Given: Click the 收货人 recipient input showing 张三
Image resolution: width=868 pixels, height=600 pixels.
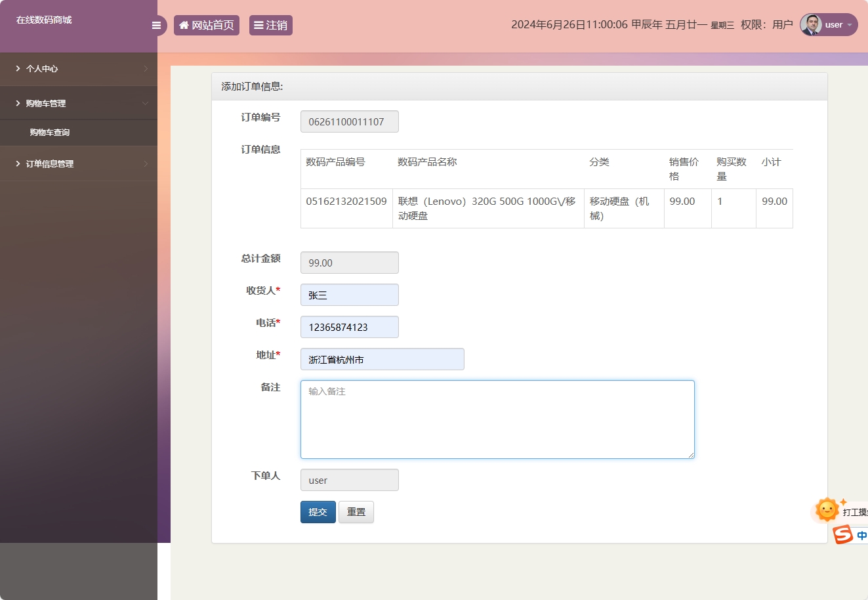Looking at the screenshot, I should click(349, 295).
